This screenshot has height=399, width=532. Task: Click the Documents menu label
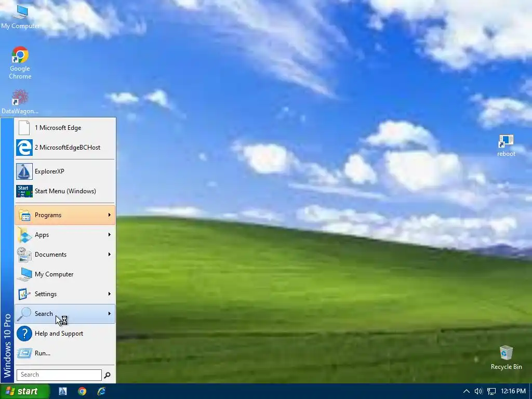[x=50, y=255]
